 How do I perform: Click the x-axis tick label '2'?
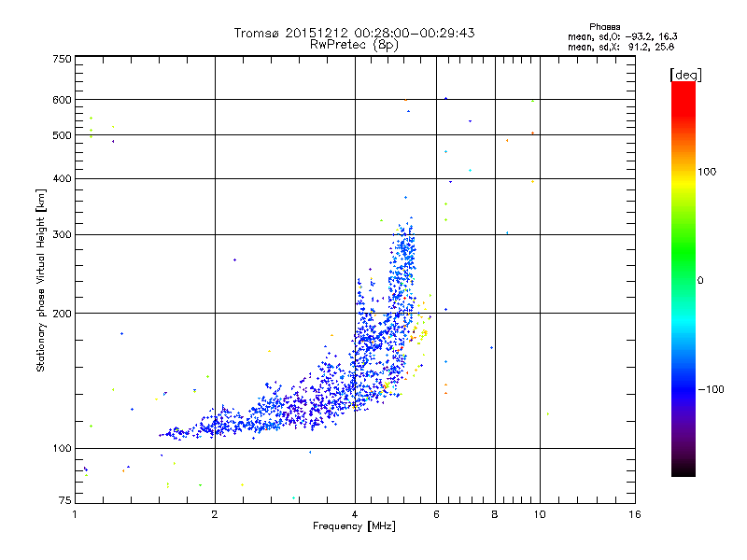pyautogui.click(x=215, y=514)
